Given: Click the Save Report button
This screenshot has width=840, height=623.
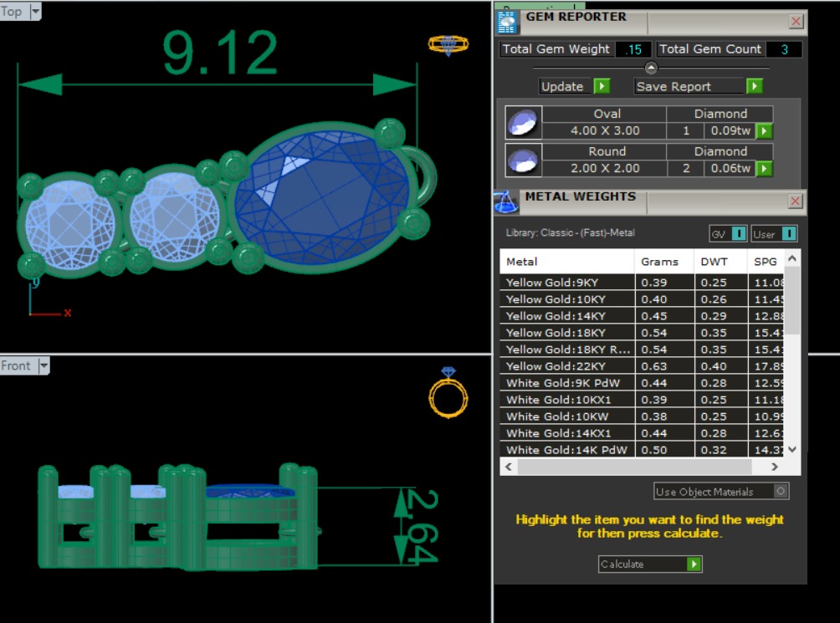Looking at the screenshot, I should (x=690, y=86).
